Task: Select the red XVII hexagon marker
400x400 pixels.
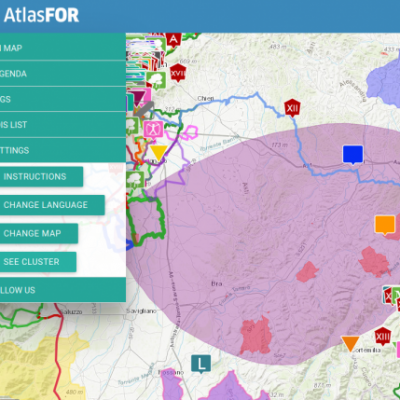Action: tap(178, 73)
